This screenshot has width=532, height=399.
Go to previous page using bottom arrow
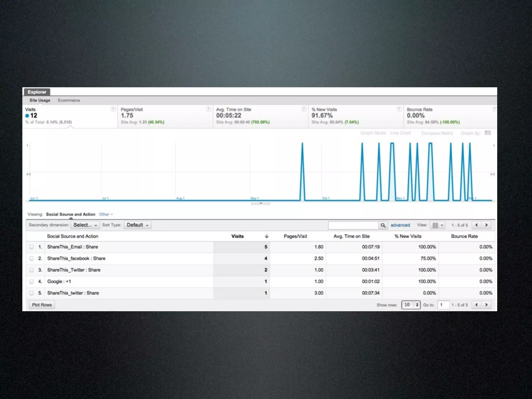[476, 305]
